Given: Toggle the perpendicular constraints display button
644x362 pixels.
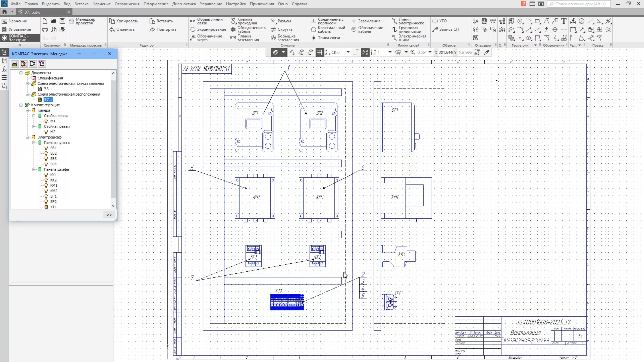Looking at the screenshot, I should pos(292,52).
